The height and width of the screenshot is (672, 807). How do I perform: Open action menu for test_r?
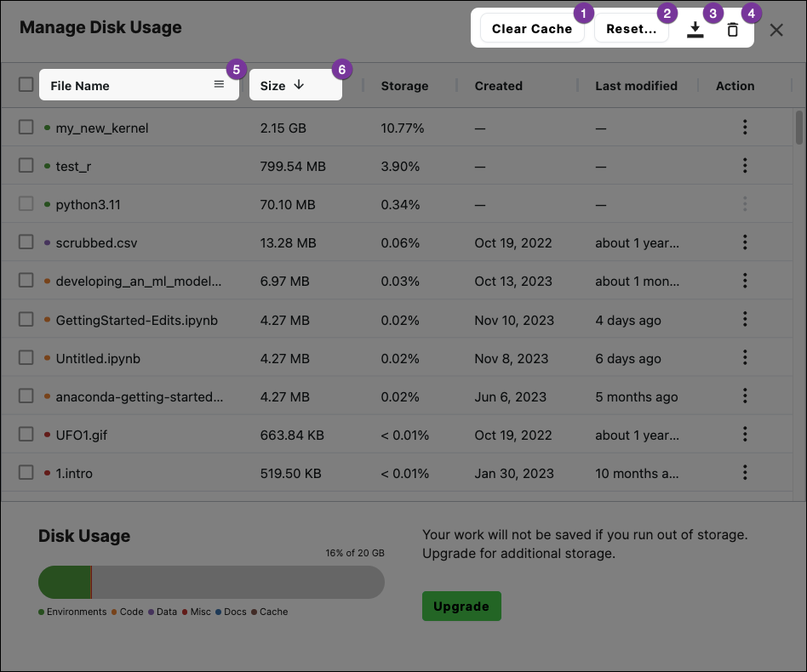click(x=745, y=166)
